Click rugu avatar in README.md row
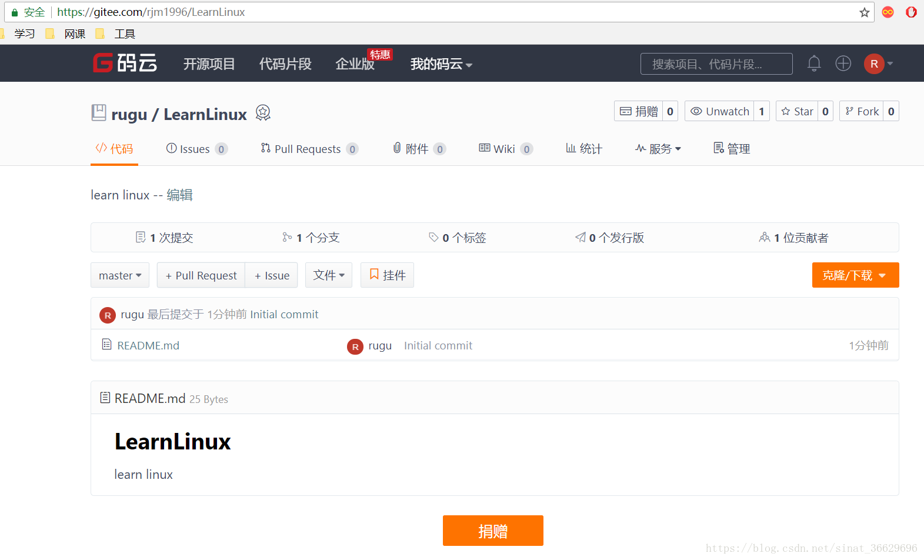 (355, 347)
